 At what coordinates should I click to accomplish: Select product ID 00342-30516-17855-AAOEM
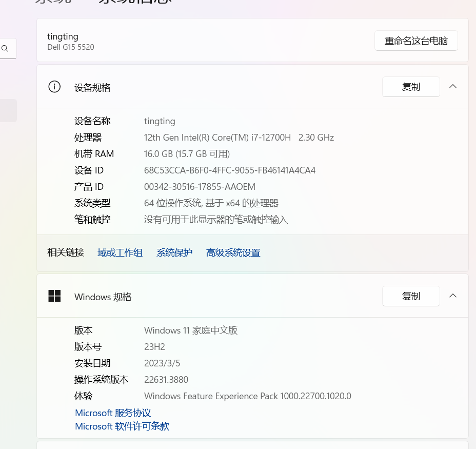(200, 186)
